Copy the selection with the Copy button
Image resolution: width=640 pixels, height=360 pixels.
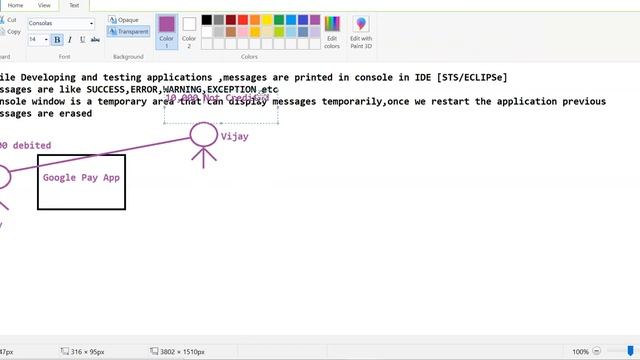[x=10, y=31]
